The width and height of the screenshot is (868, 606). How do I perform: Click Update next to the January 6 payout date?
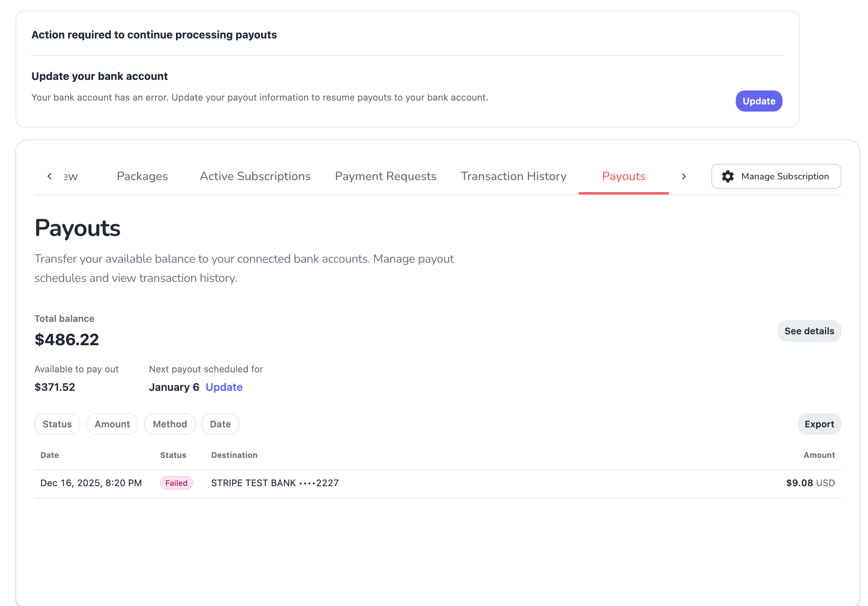[224, 387]
